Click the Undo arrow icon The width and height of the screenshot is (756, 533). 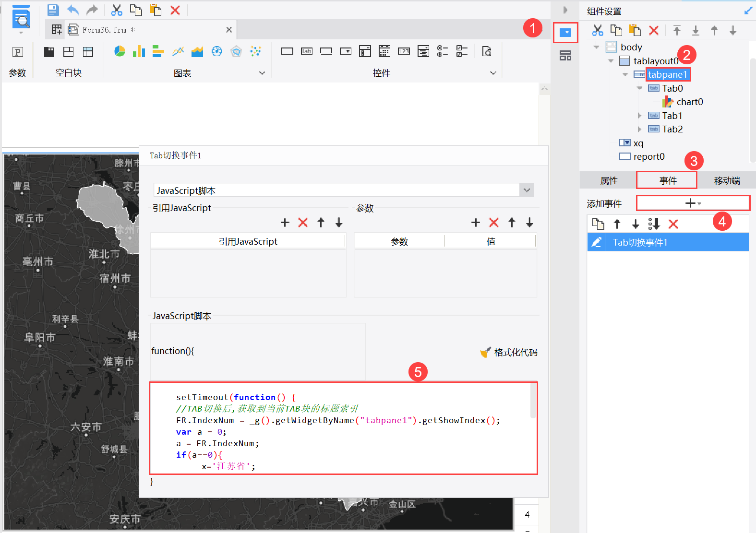(72, 10)
